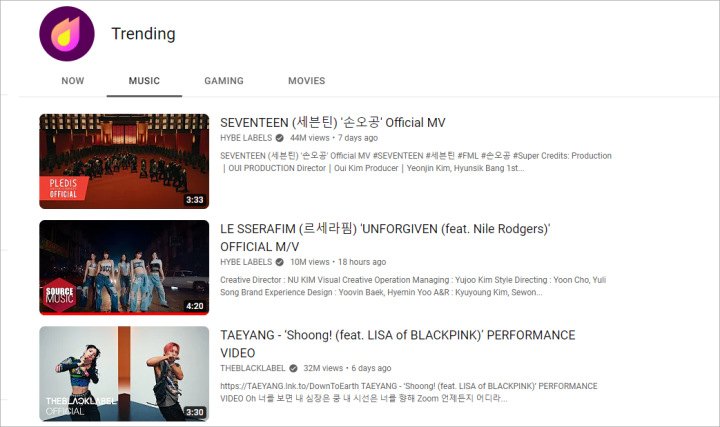The width and height of the screenshot is (720, 427).
Task: Click the '32M views' text
Action: (x=323, y=368)
